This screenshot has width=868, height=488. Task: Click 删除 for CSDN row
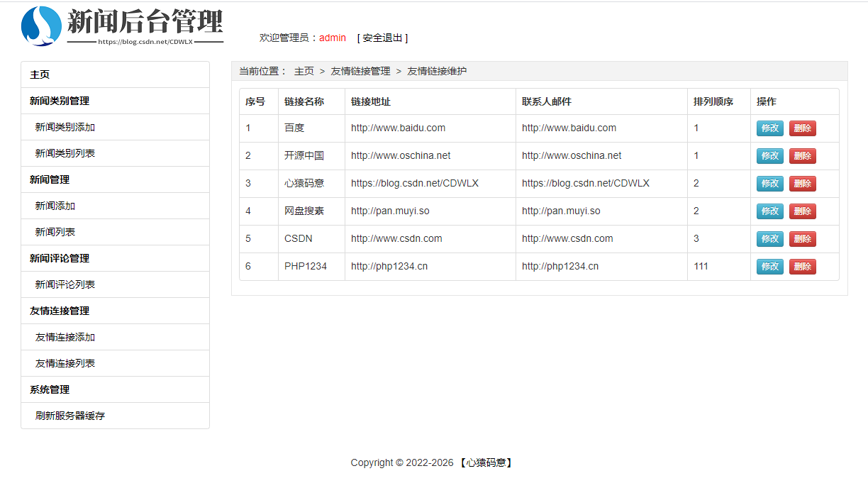[802, 238]
